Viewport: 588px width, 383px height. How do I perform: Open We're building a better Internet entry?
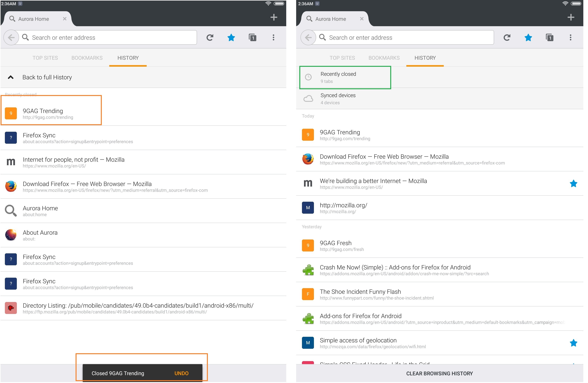tap(440, 184)
